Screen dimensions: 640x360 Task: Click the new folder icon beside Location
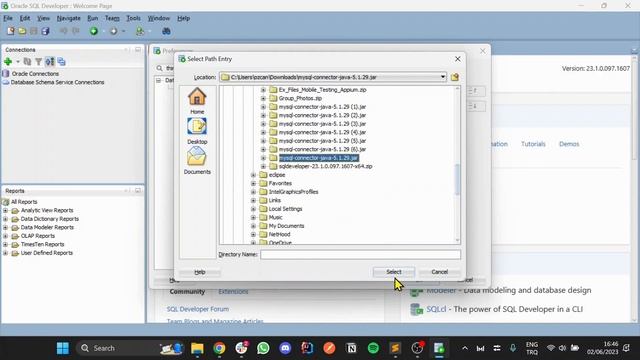click(455, 77)
